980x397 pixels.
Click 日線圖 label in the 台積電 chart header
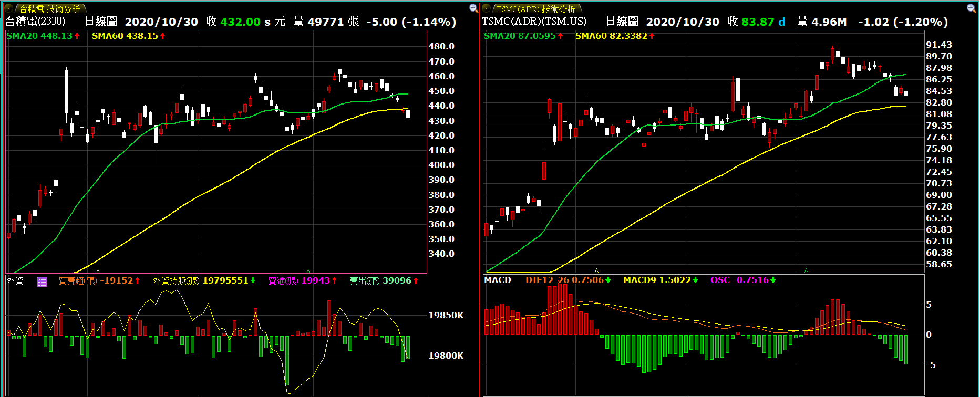[x=101, y=22]
